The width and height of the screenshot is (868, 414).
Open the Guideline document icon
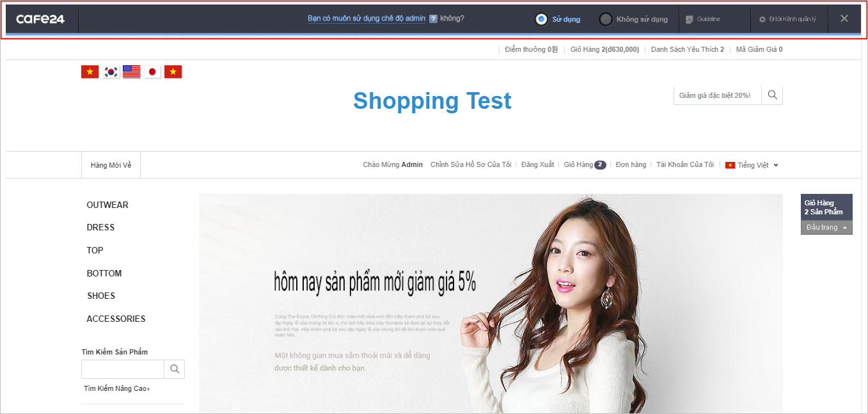point(689,19)
